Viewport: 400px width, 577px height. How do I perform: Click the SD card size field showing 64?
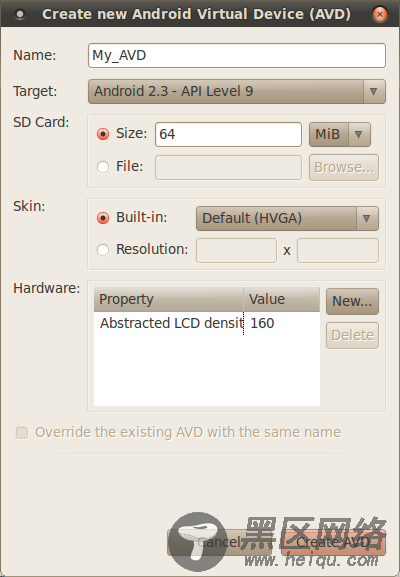pyautogui.click(x=228, y=134)
